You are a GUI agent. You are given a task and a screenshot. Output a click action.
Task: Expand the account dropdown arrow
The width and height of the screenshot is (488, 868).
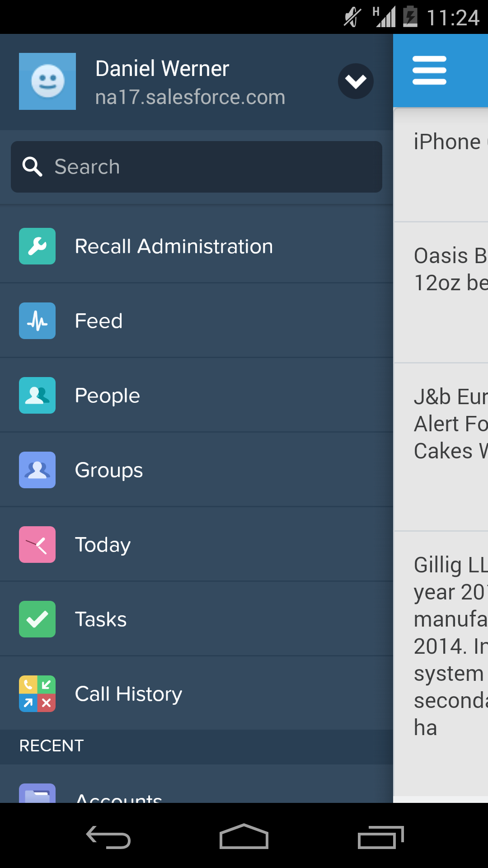coord(356,81)
